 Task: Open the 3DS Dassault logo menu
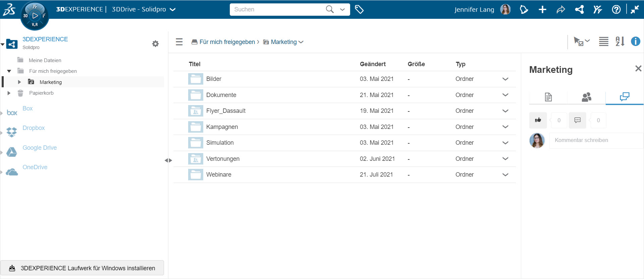click(9, 9)
